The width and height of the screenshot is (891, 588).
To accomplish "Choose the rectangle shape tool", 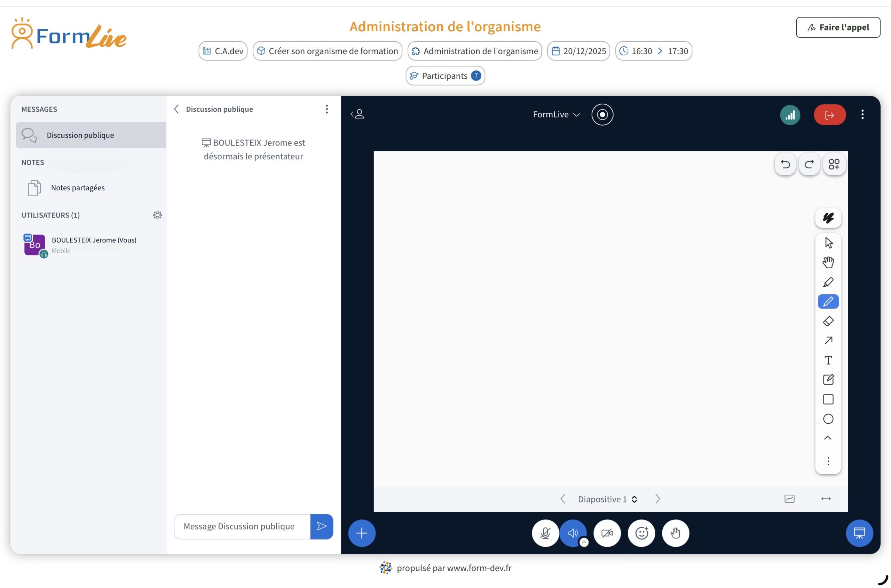I will click(x=828, y=399).
